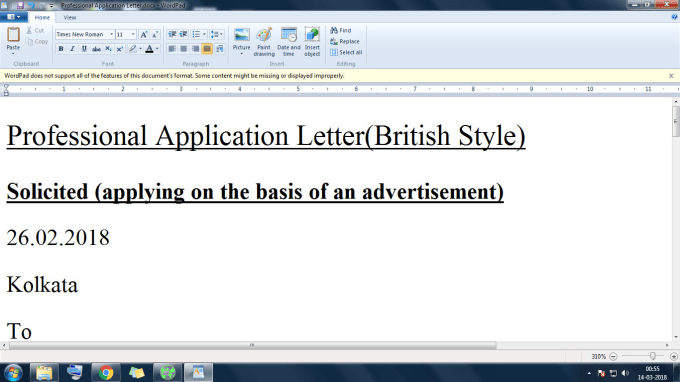Apply the font text color
Screen dimensions: 680x382
tap(149, 49)
